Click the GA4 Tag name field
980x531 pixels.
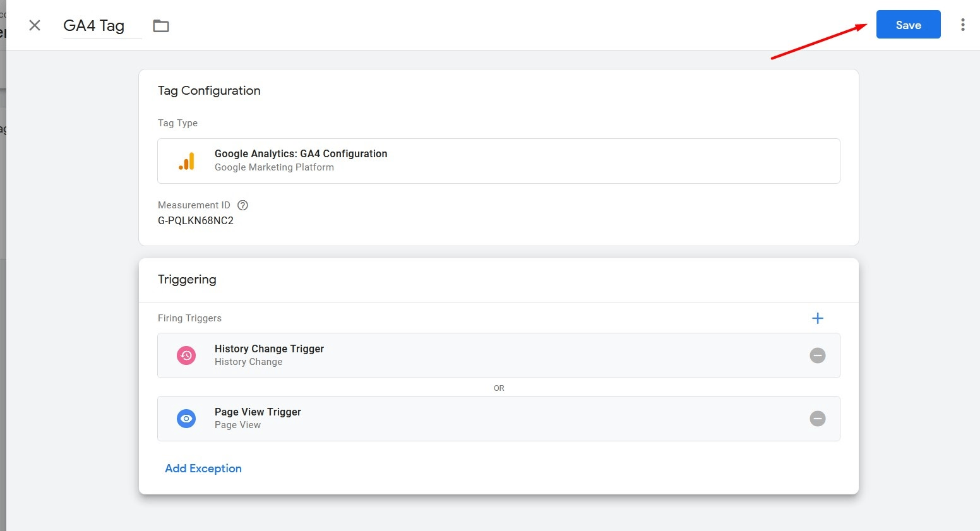(x=94, y=26)
